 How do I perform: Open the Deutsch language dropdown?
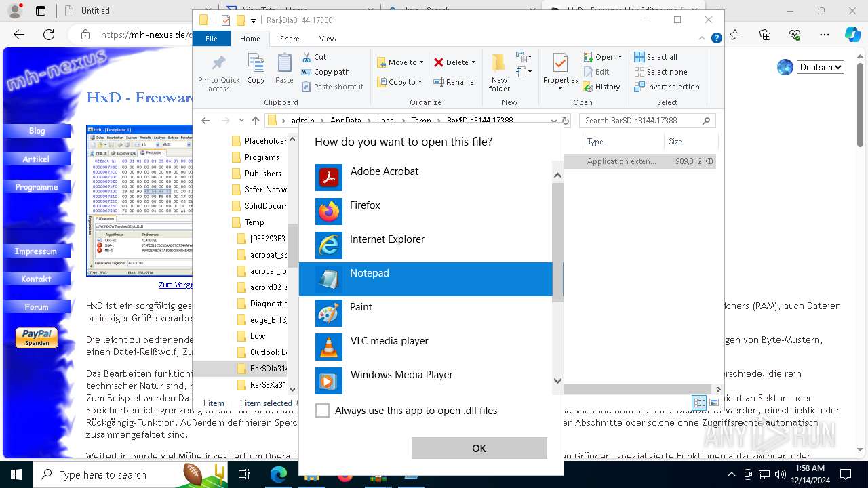coord(820,67)
